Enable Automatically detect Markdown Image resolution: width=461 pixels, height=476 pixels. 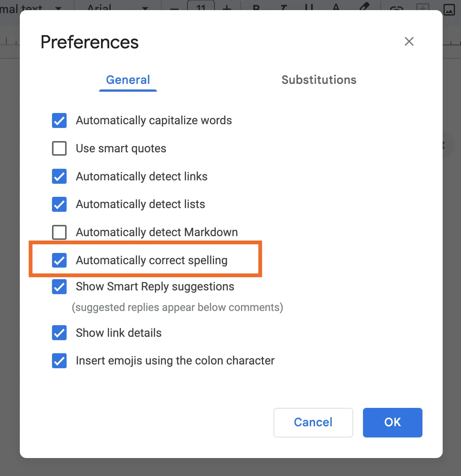tap(59, 232)
